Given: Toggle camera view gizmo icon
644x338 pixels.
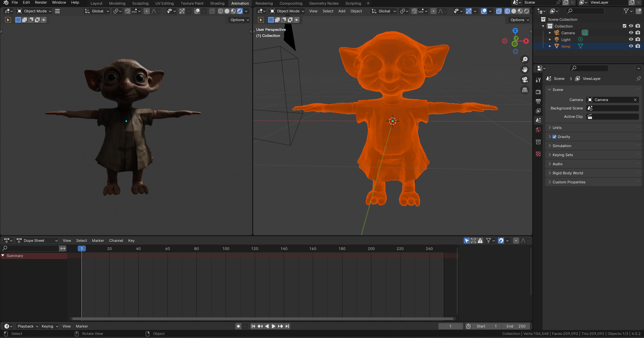Looking at the screenshot, I should pos(525,80).
